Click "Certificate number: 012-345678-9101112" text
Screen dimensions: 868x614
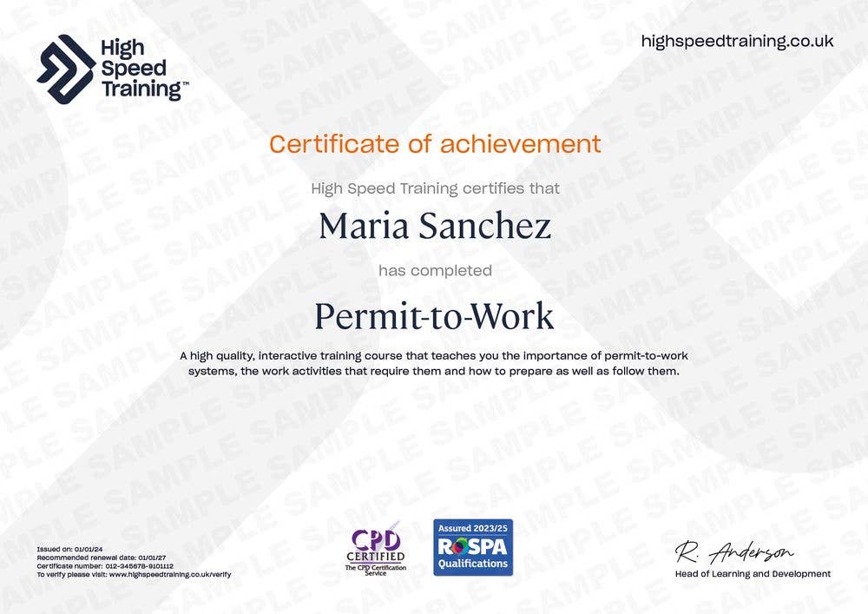tap(105, 566)
